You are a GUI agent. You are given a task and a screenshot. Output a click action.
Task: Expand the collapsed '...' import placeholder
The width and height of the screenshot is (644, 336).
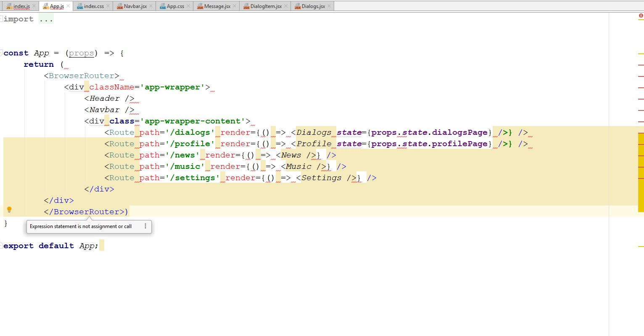tap(46, 19)
